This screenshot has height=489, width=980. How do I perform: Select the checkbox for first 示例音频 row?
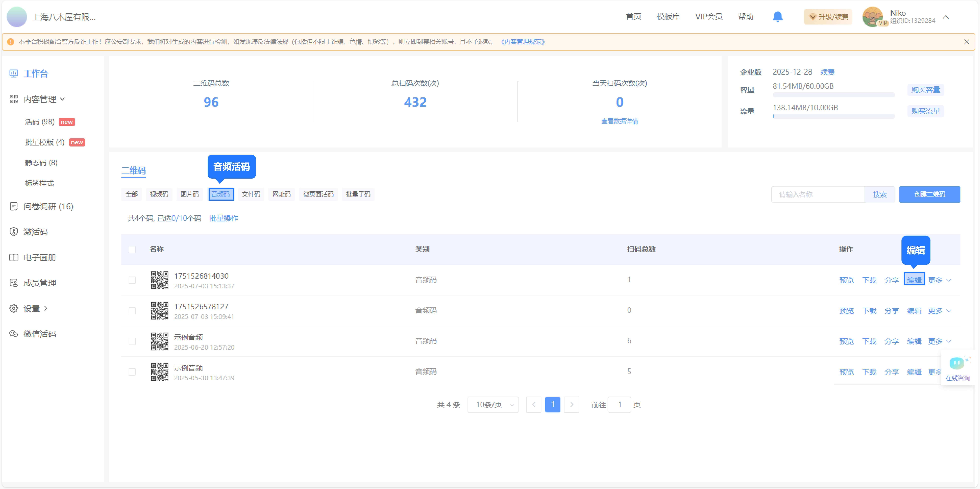pyautogui.click(x=132, y=341)
